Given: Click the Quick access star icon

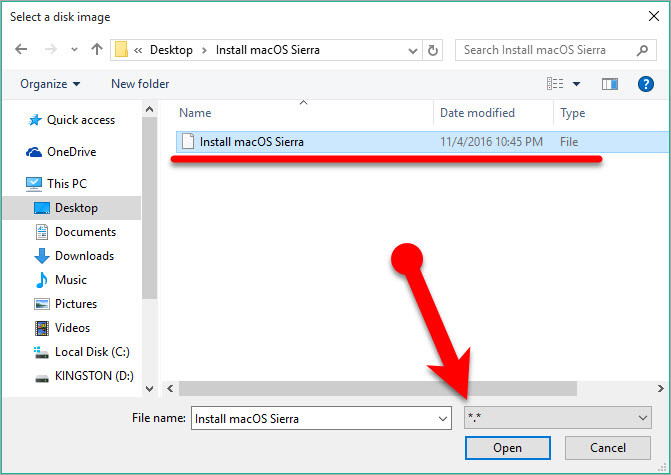Looking at the screenshot, I should (x=35, y=120).
